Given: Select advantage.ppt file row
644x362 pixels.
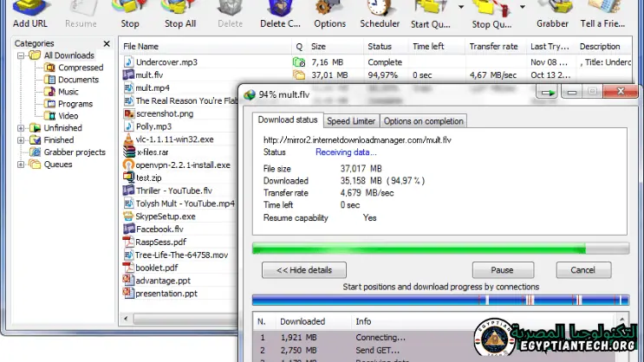Looking at the screenshot, I should (163, 281).
